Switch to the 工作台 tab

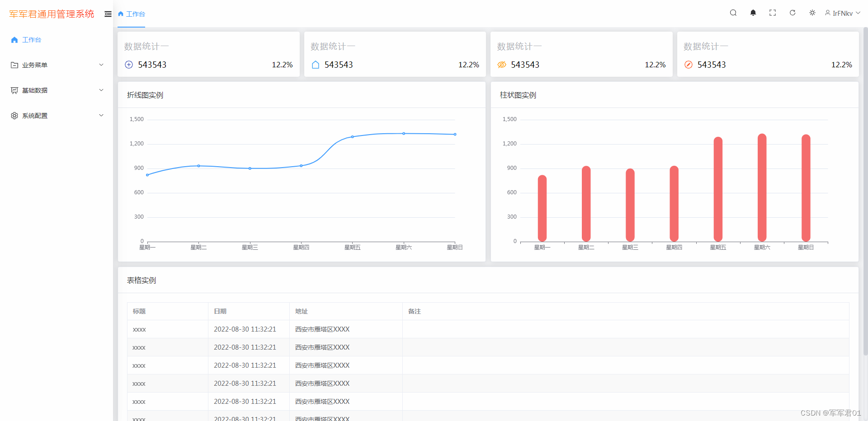132,14
